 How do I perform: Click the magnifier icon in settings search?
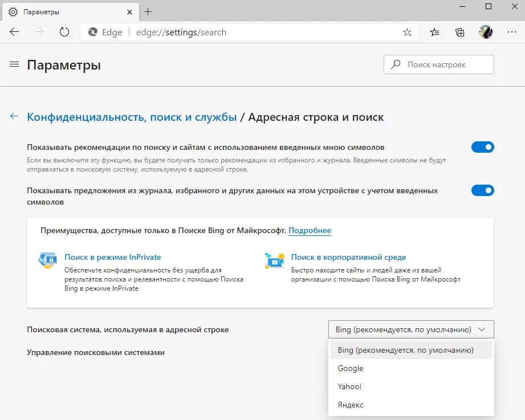(396, 64)
